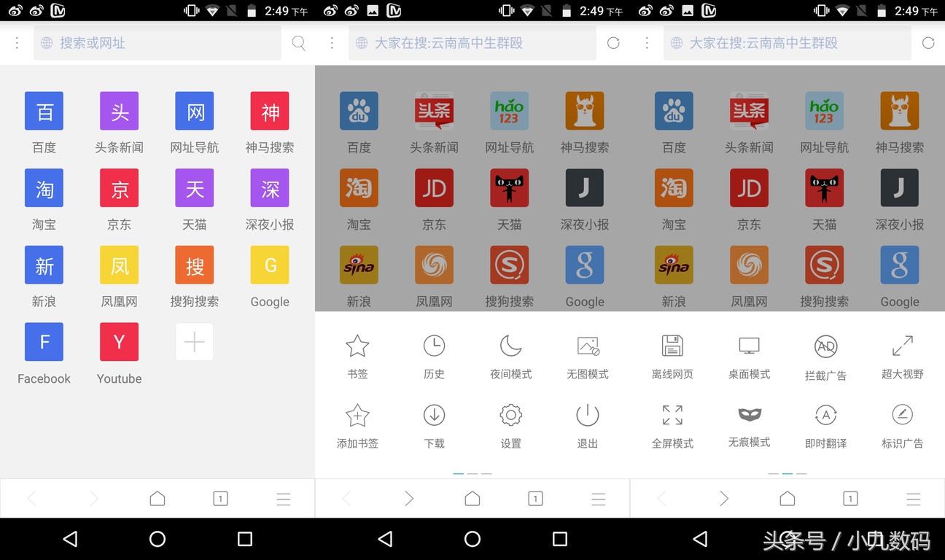Tap the home icon in the left screen toolbar
945x560 pixels.
tap(157, 498)
